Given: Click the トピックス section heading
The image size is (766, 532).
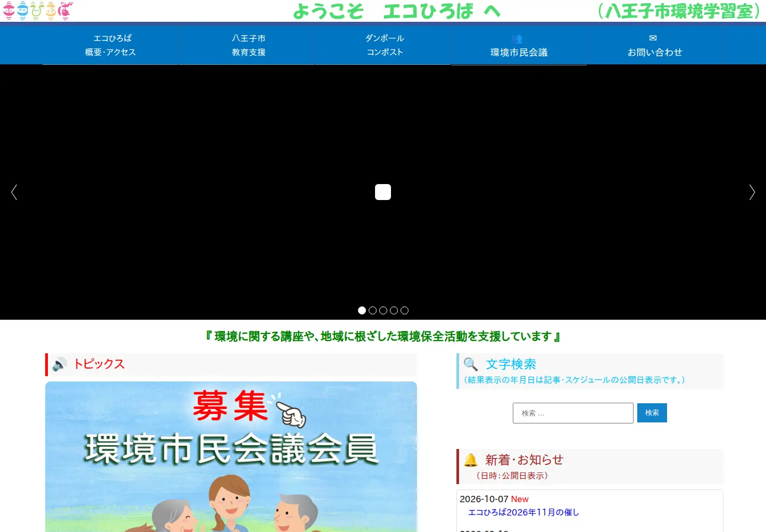Looking at the screenshot, I should point(99,364).
